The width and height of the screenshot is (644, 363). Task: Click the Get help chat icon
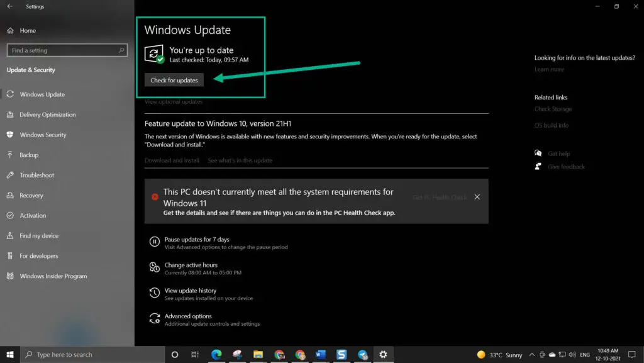[x=538, y=153]
